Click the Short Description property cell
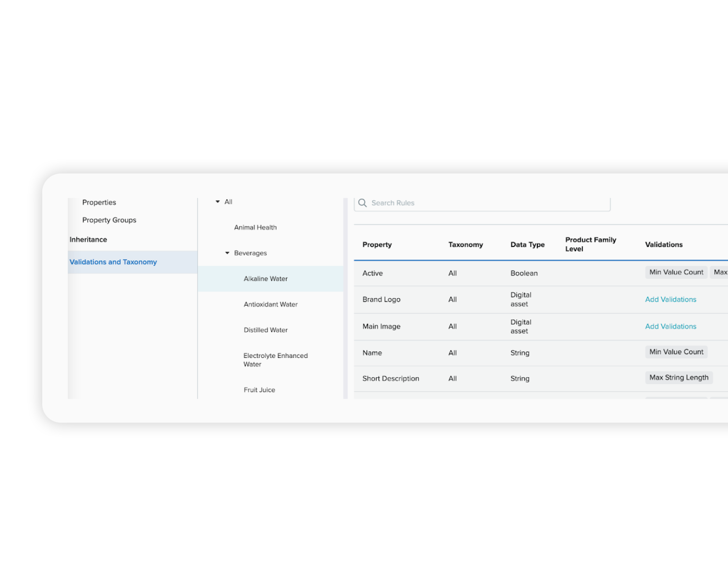The image size is (728, 582). tap(390, 379)
